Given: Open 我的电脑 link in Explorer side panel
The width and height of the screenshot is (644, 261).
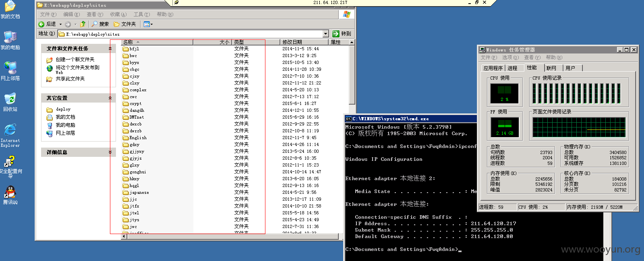Looking at the screenshot, I should click(x=65, y=125).
